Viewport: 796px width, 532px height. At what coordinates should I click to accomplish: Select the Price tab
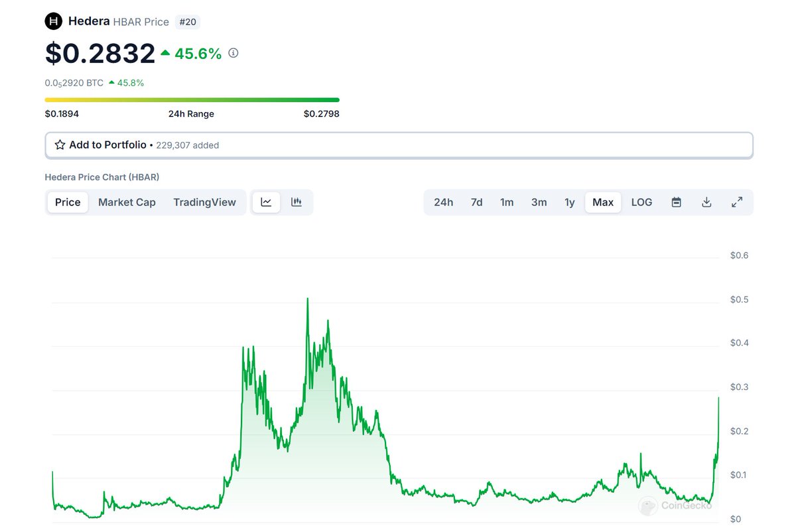(68, 202)
